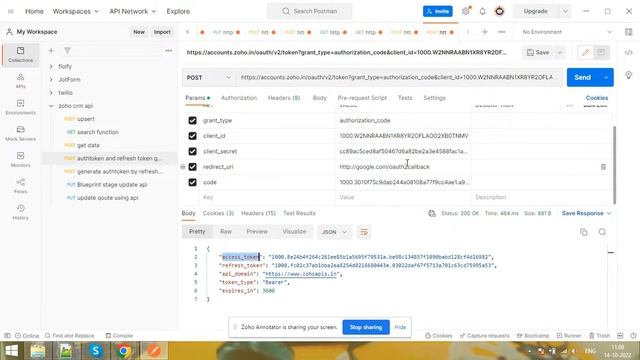Search within the response body
This screenshot has width=640, height=360.
click(602, 232)
